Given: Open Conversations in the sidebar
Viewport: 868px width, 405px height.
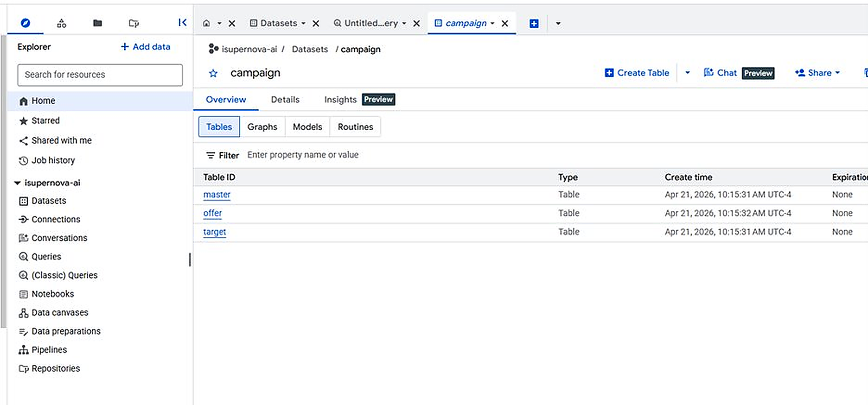Looking at the screenshot, I should tap(53, 238).
